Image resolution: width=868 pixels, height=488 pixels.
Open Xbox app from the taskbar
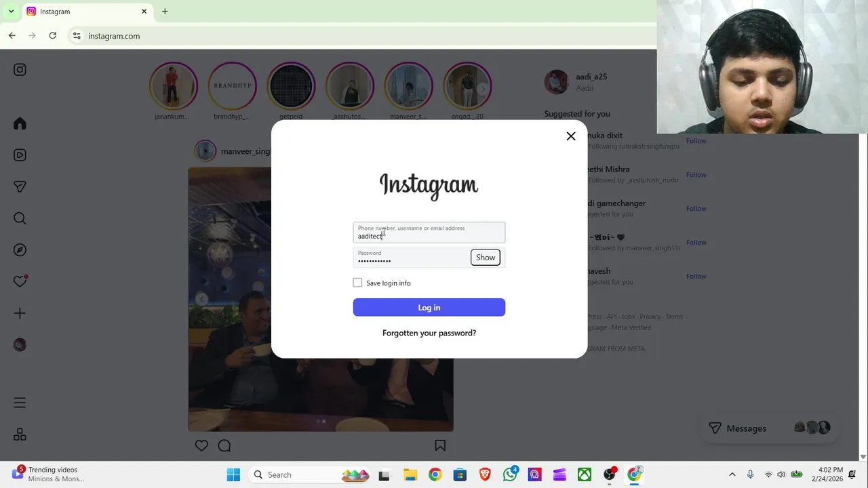(585, 474)
